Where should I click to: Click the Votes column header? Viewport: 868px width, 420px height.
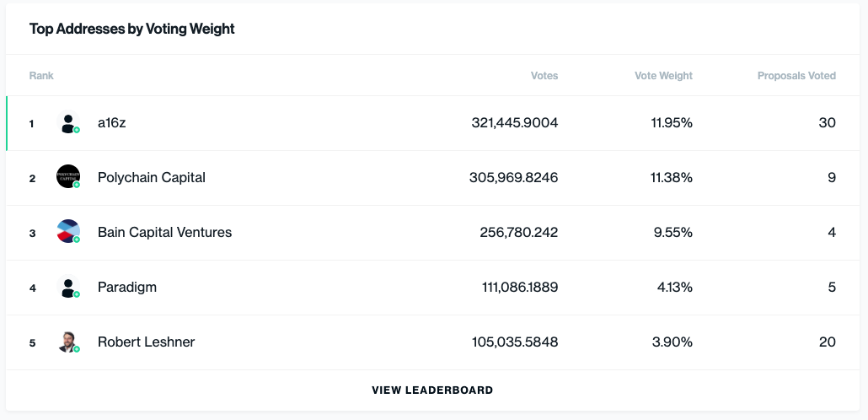544,76
